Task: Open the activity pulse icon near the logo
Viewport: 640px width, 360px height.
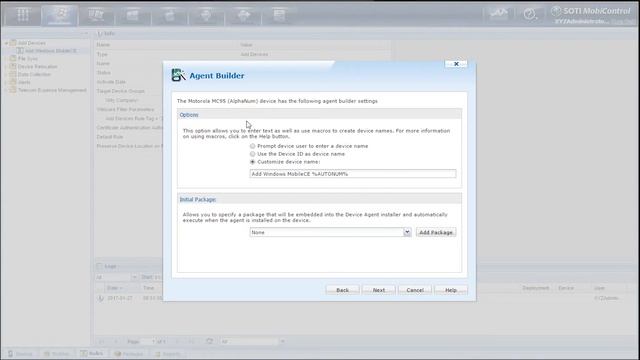Action: coord(499,14)
